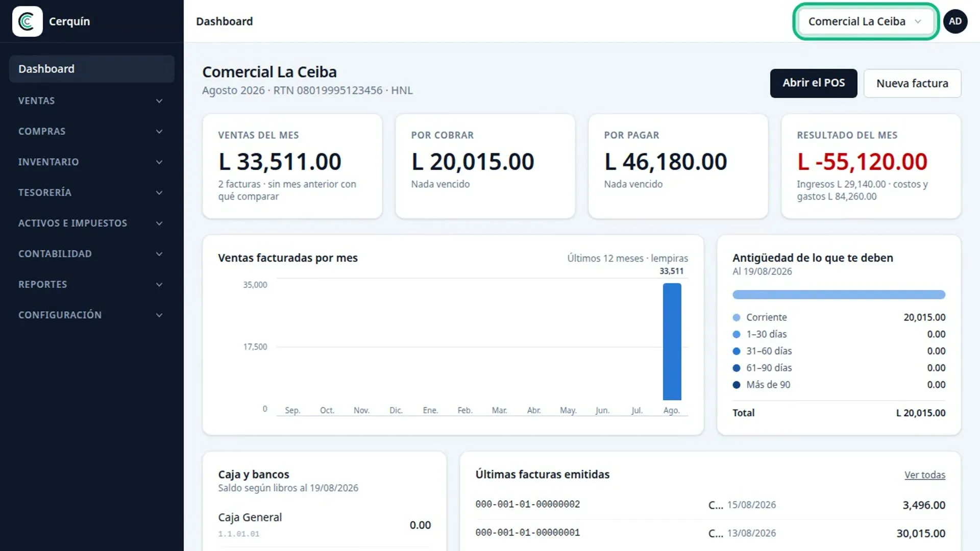The width and height of the screenshot is (980, 551).
Task: Click the Ago. bar in sales chart
Action: [672, 341]
